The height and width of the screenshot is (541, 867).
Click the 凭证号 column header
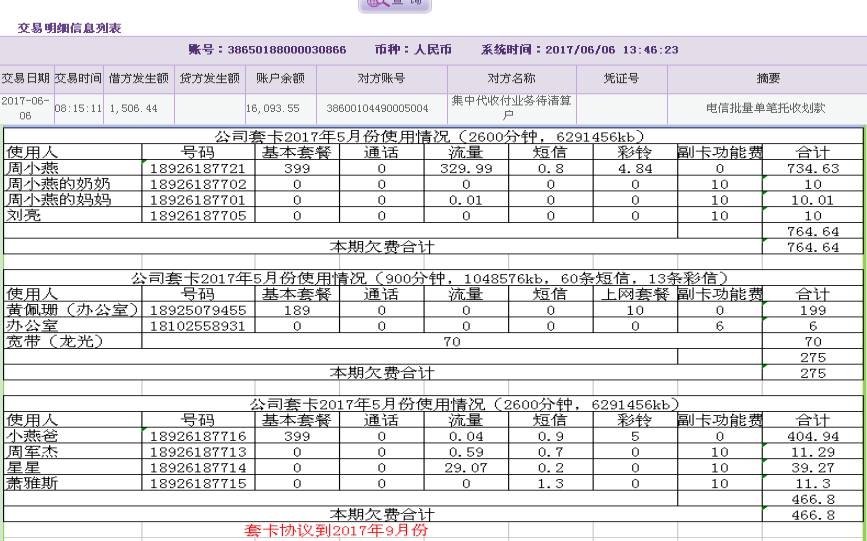point(621,78)
